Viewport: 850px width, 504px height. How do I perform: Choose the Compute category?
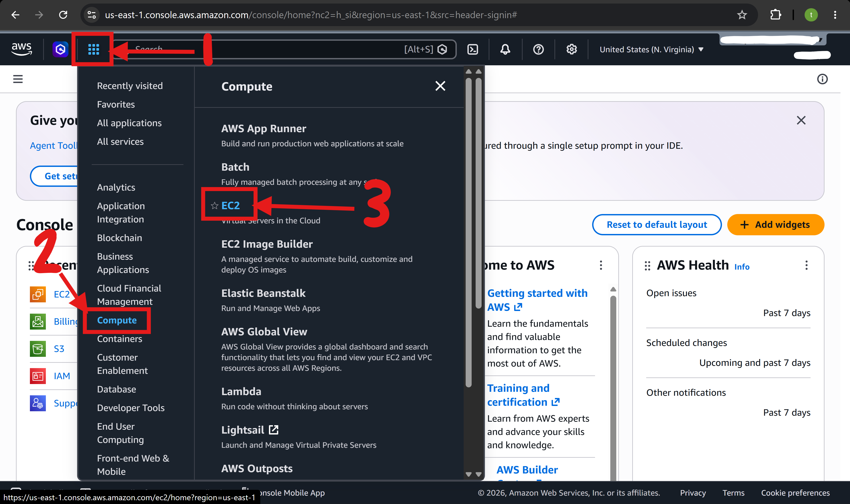click(x=117, y=320)
